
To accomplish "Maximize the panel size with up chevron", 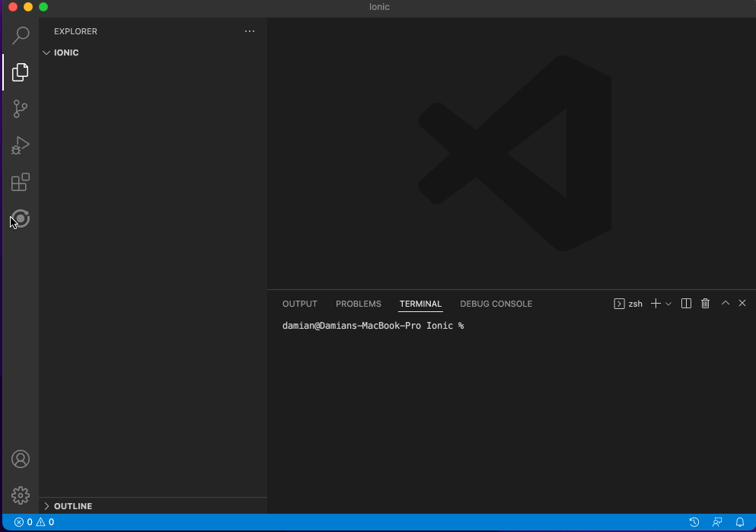I will (x=725, y=303).
